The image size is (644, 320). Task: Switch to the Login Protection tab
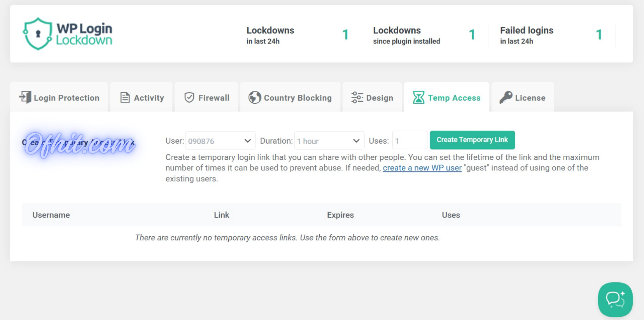pos(66,98)
